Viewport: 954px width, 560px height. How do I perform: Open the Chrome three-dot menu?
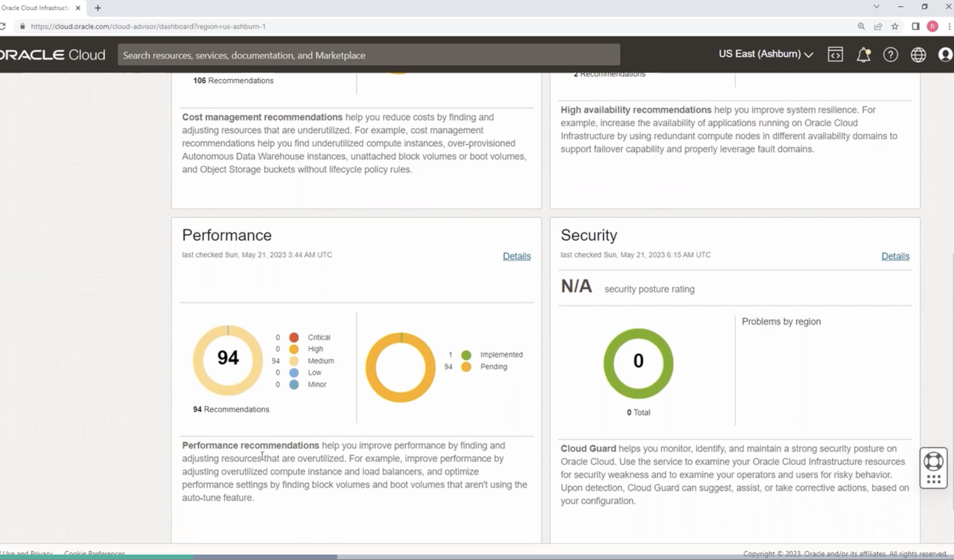[x=949, y=26]
